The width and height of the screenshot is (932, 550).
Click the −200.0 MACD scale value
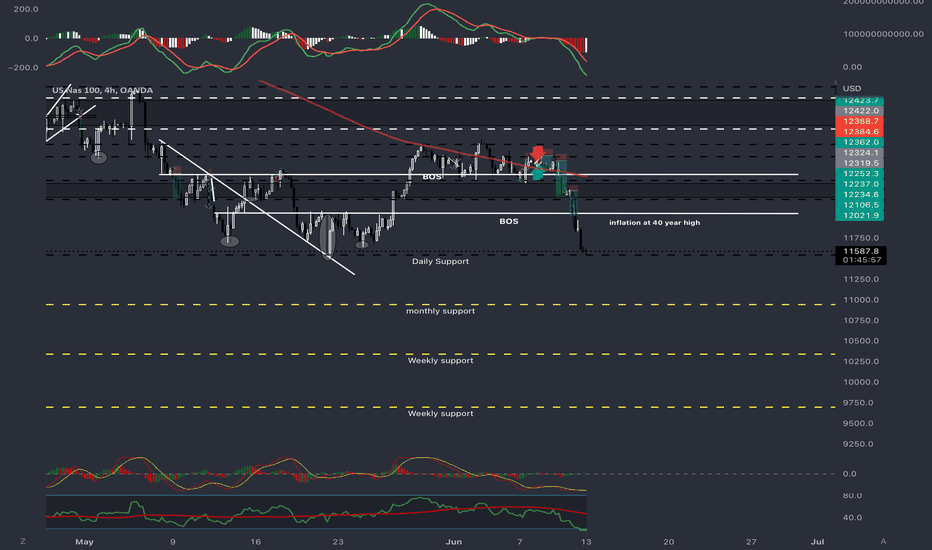23,68
